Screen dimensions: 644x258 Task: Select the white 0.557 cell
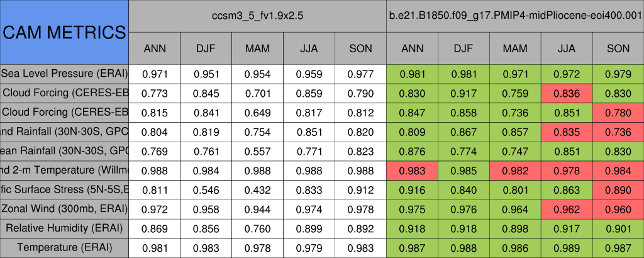pyautogui.click(x=258, y=151)
